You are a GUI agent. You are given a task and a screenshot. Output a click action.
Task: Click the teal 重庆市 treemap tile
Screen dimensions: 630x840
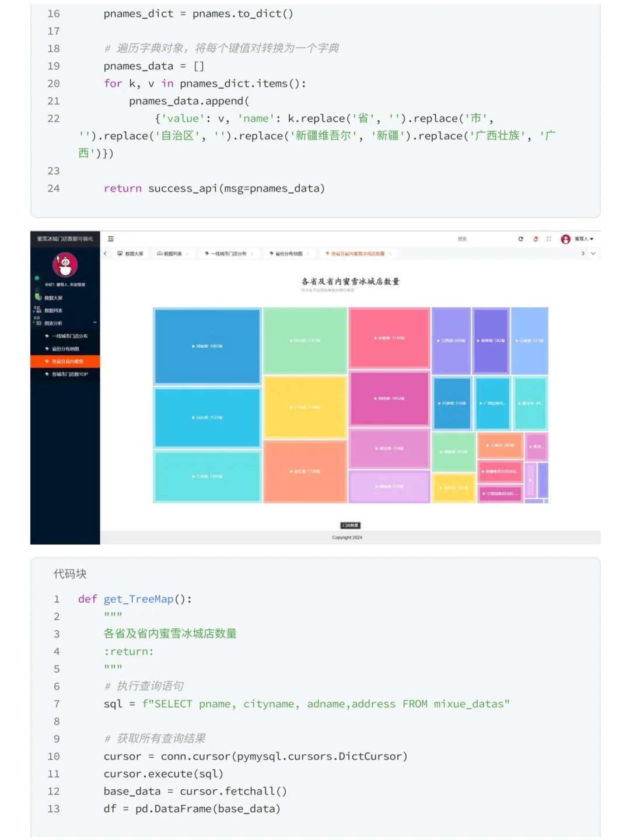tap(530, 404)
